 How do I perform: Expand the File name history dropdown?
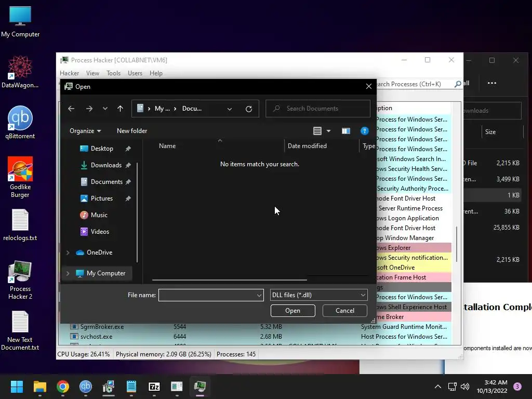[x=259, y=296]
